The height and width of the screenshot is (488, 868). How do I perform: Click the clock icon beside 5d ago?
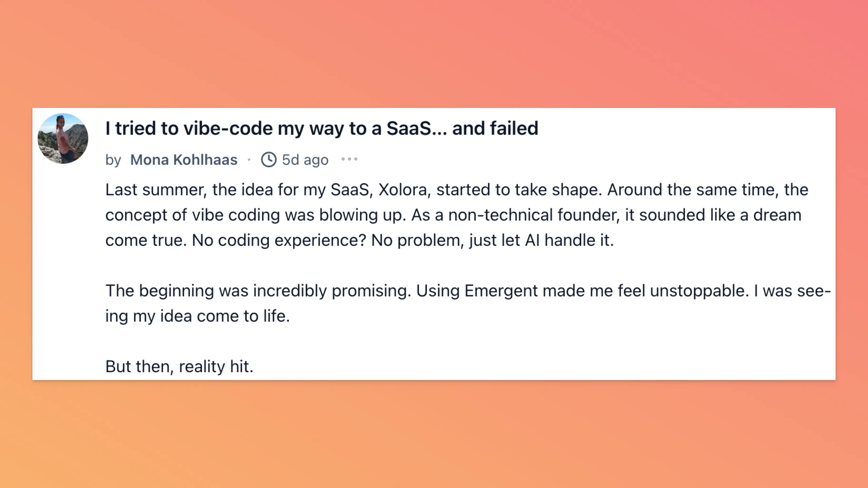[x=269, y=160]
